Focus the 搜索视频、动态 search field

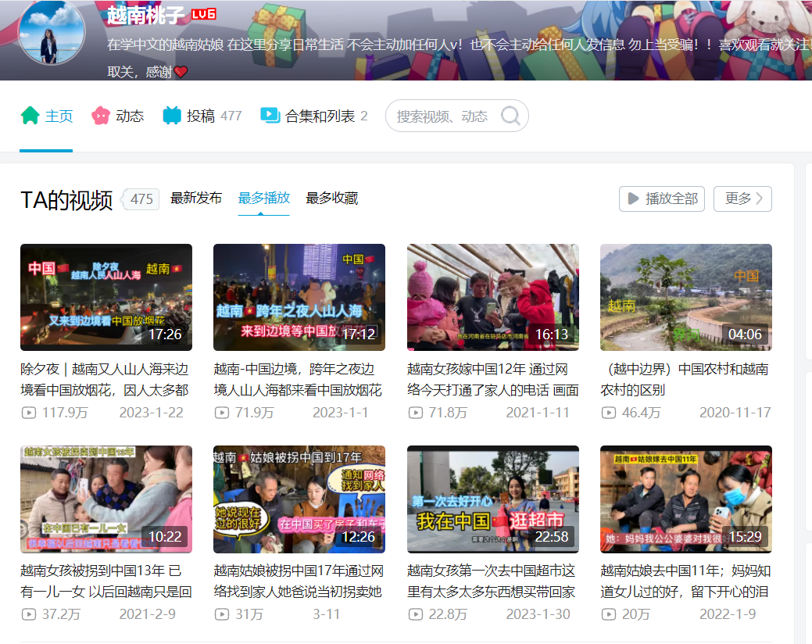tap(456, 116)
